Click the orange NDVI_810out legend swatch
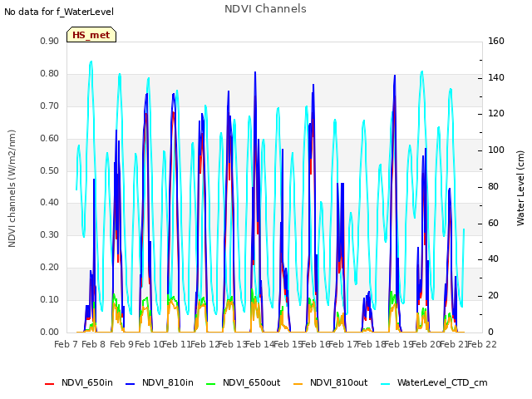This screenshot has height=399, width=532. 298,384
